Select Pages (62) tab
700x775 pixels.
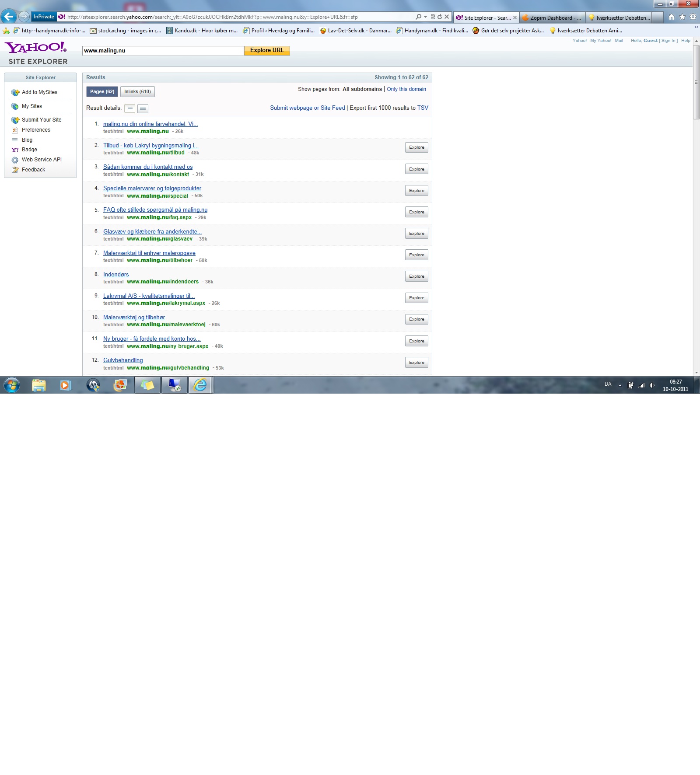coord(102,92)
